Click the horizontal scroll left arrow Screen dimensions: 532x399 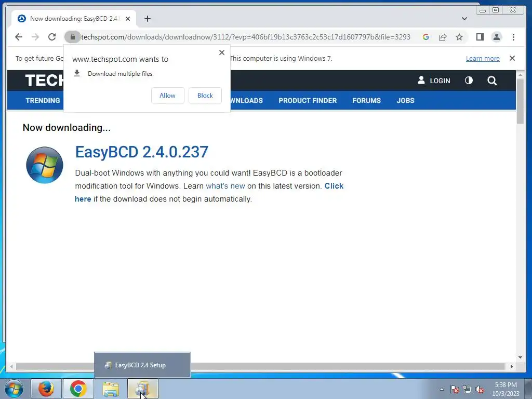11,366
